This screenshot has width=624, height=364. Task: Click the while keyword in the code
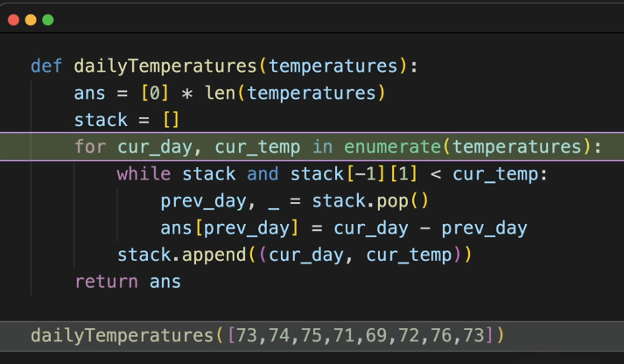point(144,174)
